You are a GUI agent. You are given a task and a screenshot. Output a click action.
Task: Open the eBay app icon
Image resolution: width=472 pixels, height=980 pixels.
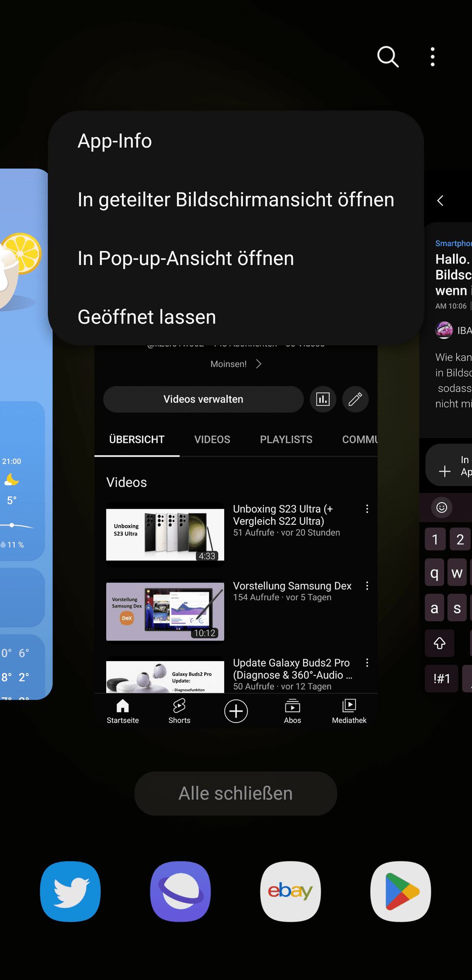click(291, 891)
